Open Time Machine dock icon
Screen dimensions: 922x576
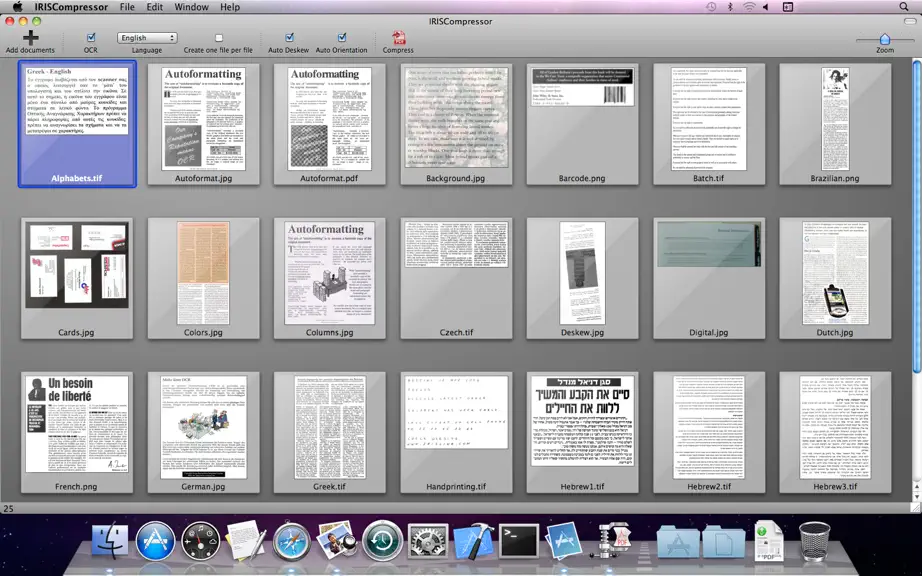tap(382, 541)
